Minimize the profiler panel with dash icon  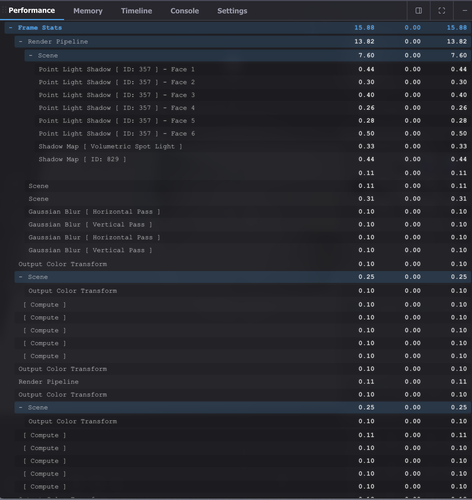tap(464, 11)
